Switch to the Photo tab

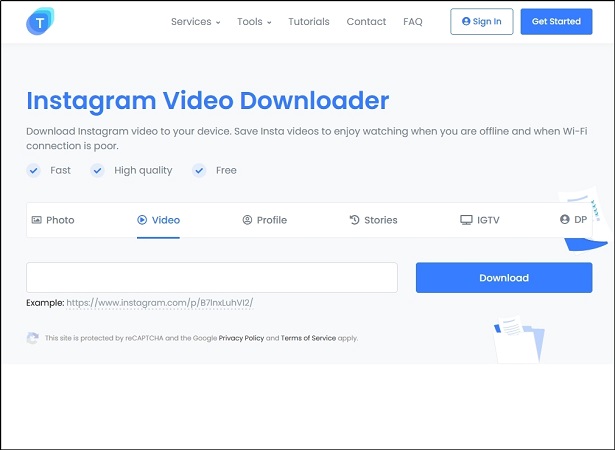[x=53, y=220]
